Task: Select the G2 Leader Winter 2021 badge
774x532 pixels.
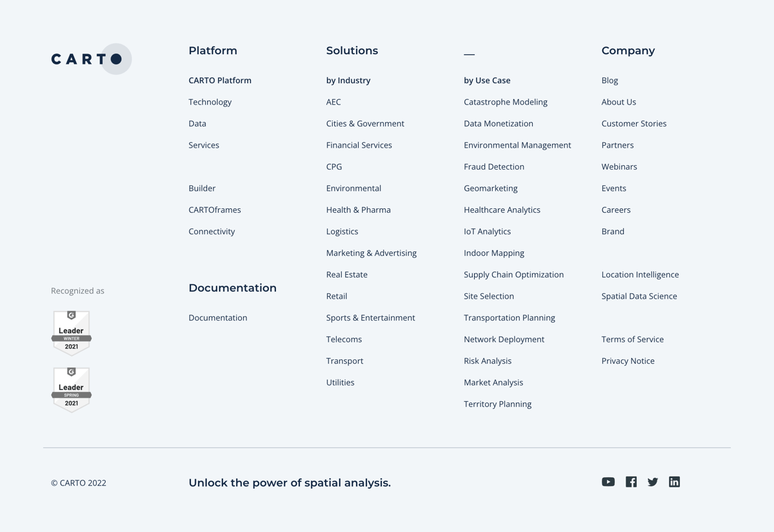Action: (71, 332)
